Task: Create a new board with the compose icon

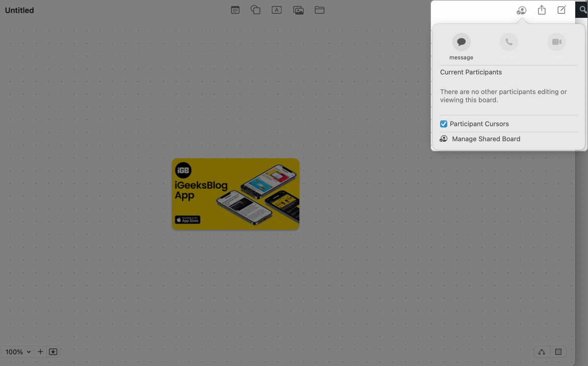Action: coord(561,10)
